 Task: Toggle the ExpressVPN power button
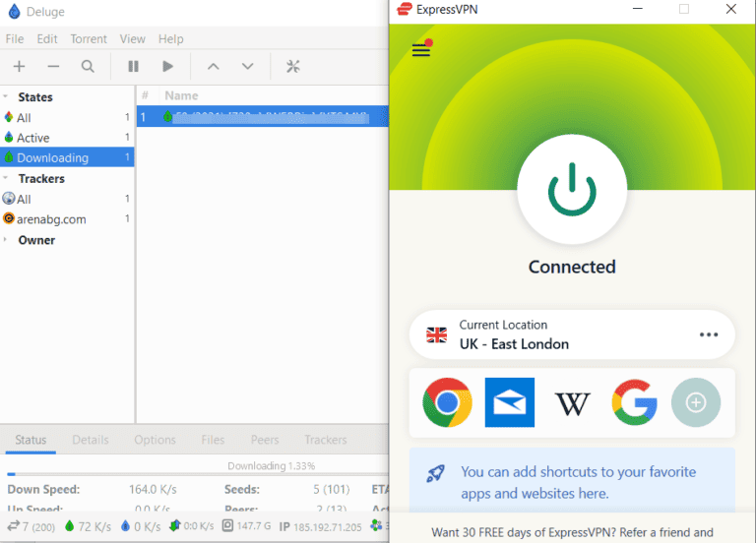[x=571, y=188]
